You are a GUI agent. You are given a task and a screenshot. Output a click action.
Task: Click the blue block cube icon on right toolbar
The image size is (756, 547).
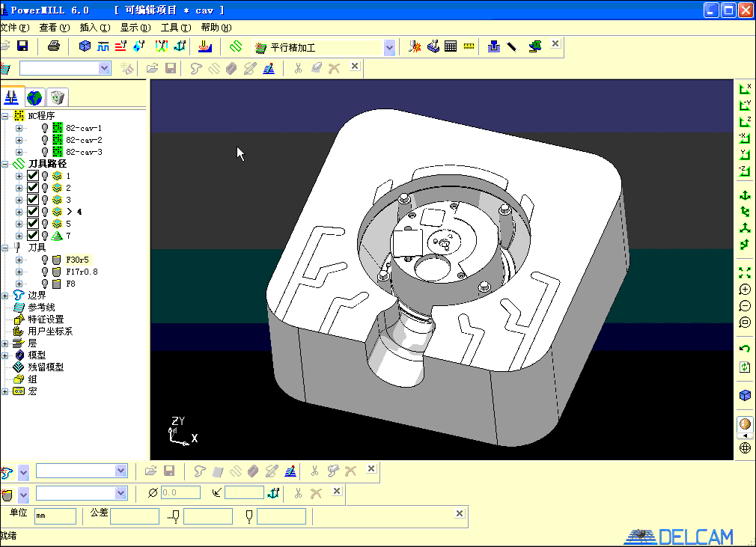pos(745,395)
